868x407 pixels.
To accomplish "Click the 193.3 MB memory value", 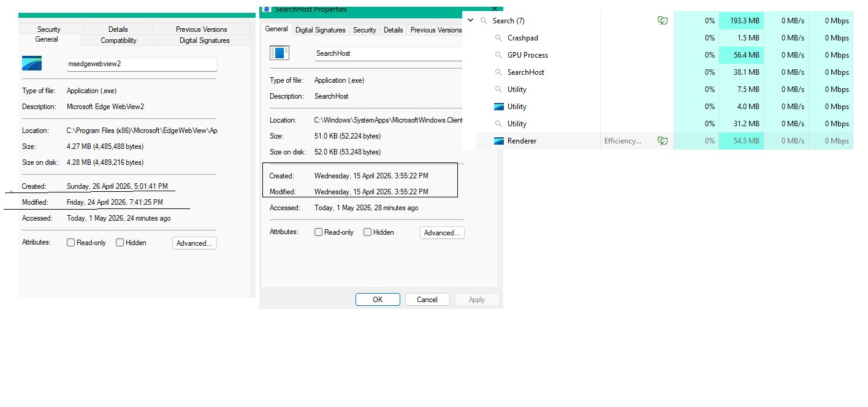I will pos(744,21).
